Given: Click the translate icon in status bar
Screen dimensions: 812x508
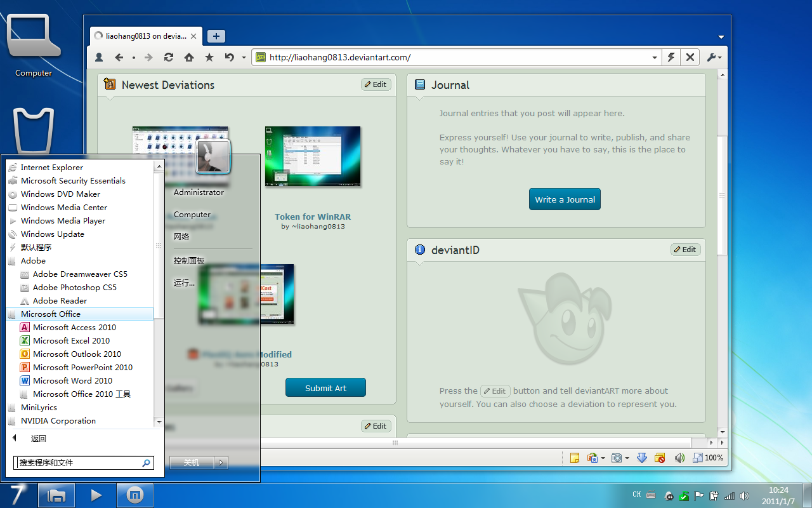Looking at the screenshot, I should (593, 458).
